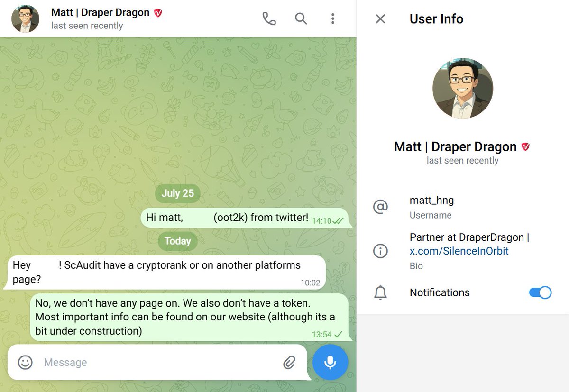Select the "ScAudit have a cryptorank" message
The height and width of the screenshot is (392, 569).
[166, 273]
